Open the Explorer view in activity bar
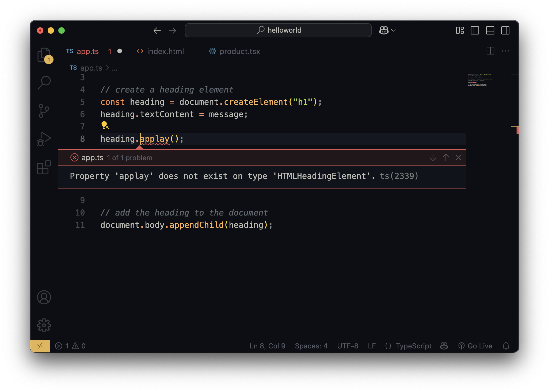This screenshot has height=392, width=549. (44, 55)
